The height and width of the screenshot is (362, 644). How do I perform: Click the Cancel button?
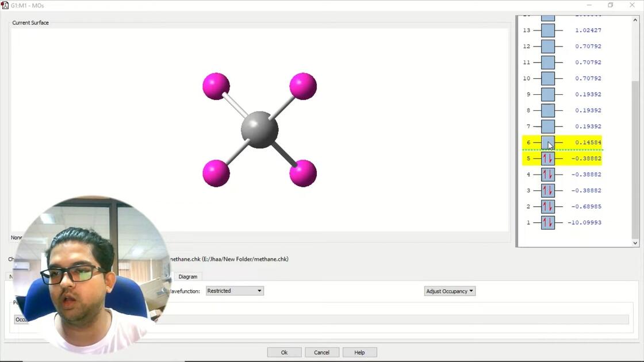[x=321, y=353]
